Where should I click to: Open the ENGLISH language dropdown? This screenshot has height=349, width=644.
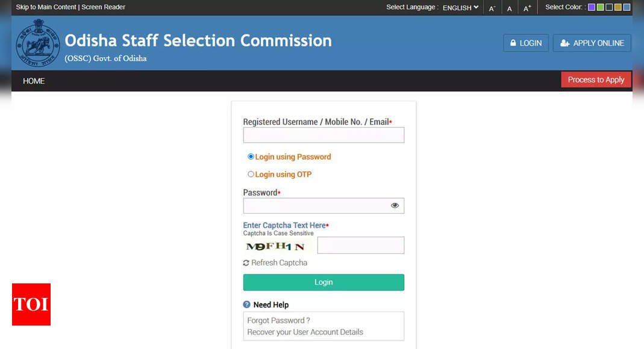pos(460,7)
